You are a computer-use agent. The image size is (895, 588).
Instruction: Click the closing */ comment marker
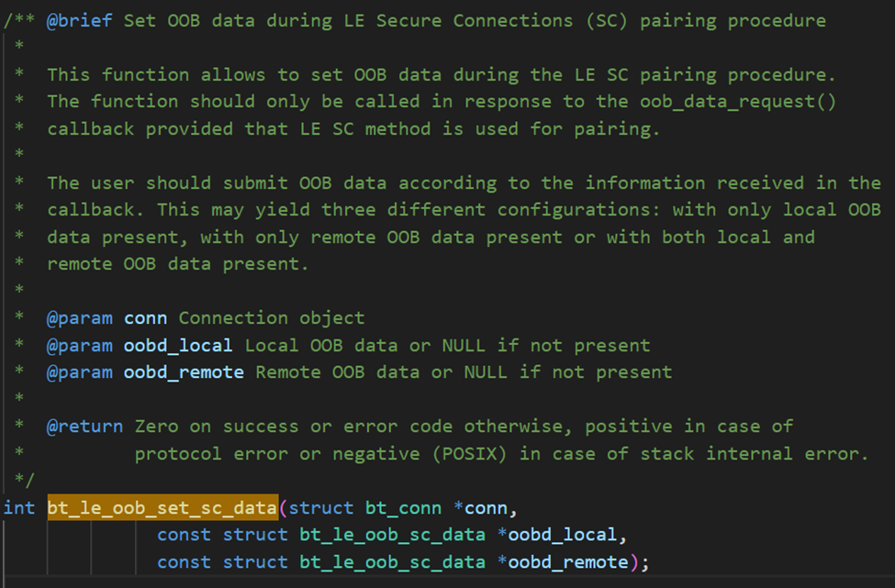coord(25,480)
